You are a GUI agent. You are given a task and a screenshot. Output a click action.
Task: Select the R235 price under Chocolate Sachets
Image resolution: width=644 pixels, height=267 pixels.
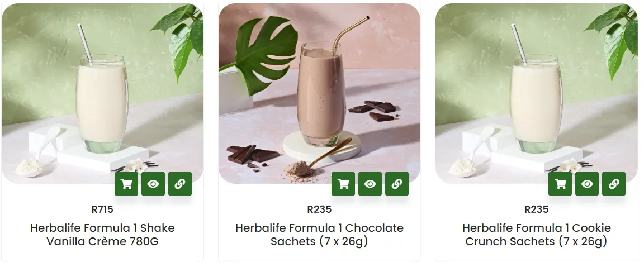319,209
